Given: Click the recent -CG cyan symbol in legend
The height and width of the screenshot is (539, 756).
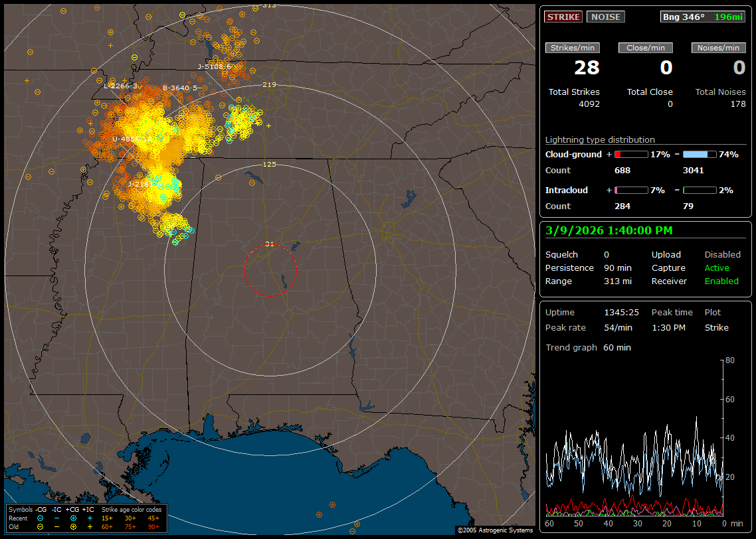Looking at the screenshot, I should pos(41,518).
